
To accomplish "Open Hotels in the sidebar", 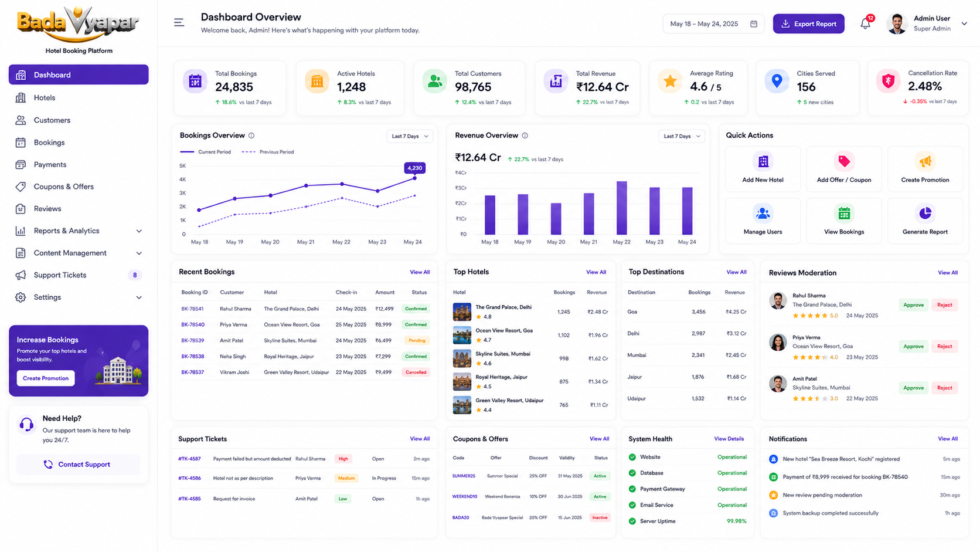I will [79, 98].
